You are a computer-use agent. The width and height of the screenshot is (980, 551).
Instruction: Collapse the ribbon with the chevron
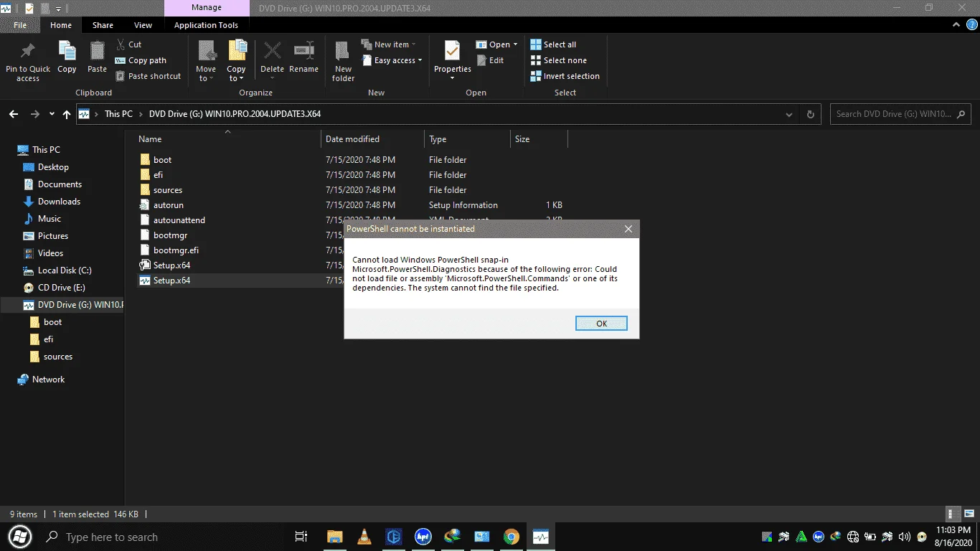point(957,24)
